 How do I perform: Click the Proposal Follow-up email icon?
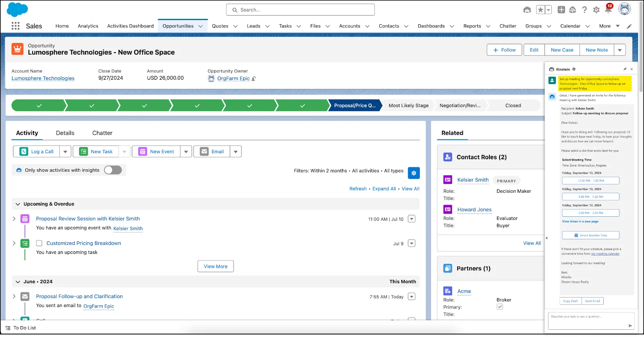pyautogui.click(x=25, y=296)
